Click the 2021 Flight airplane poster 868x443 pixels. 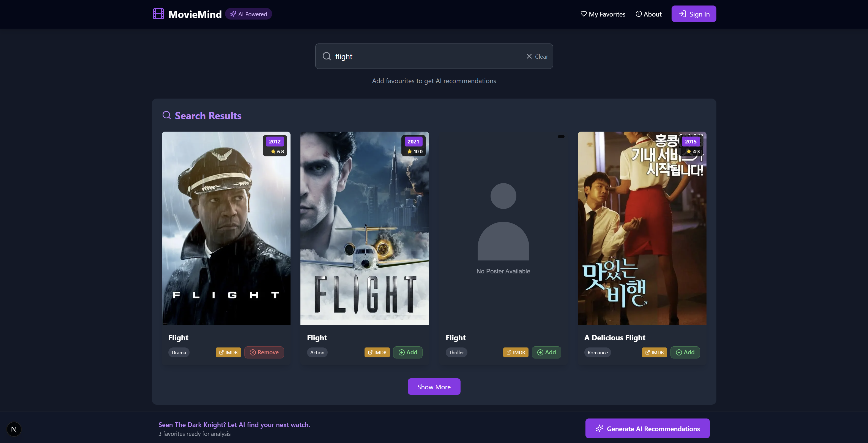(x=365, y=228)
